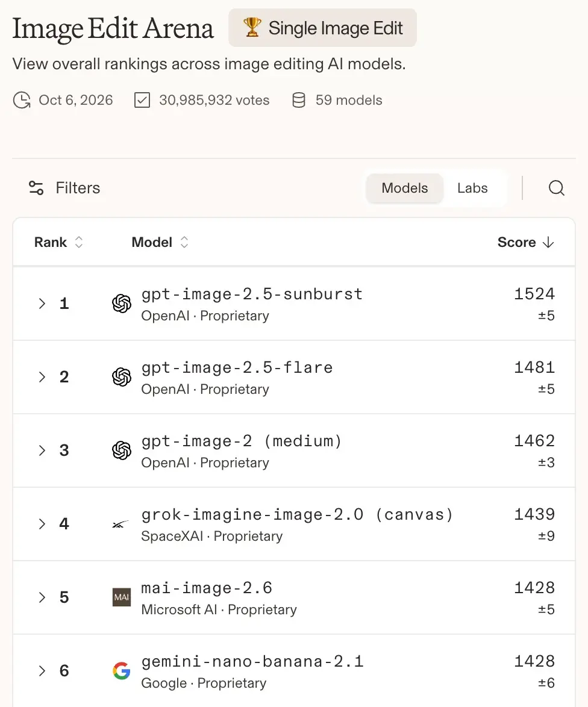The height and width of the screenshot is (707, 588).
Task: Click the Google logo beside gemini-nano-banana-2.1
Action: (x=121, y=670)
